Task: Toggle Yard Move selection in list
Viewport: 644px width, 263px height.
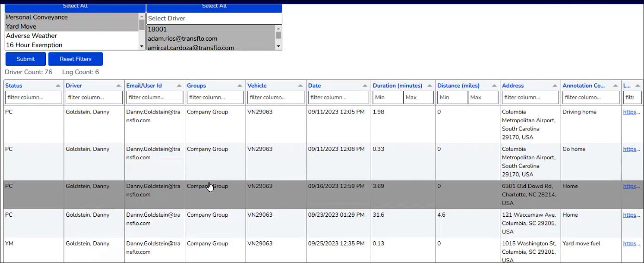Action: point(21,26)
